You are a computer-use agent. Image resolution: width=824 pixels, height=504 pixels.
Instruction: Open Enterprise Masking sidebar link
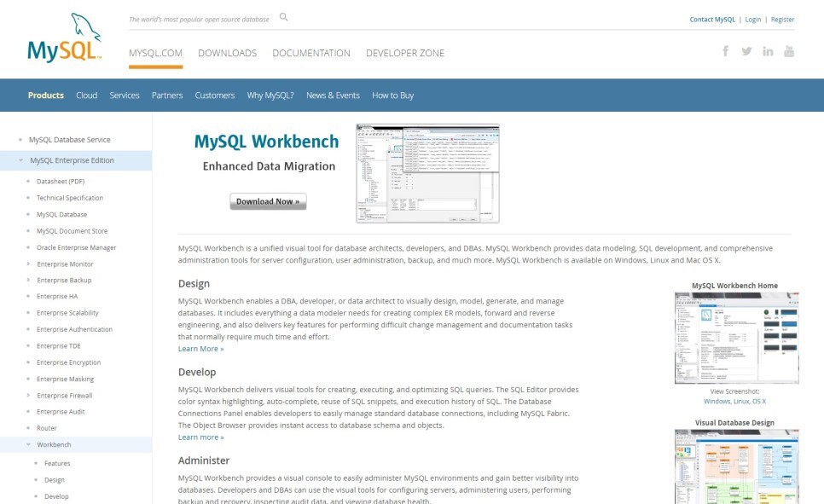pyautogui.click(x=65, y=379)
